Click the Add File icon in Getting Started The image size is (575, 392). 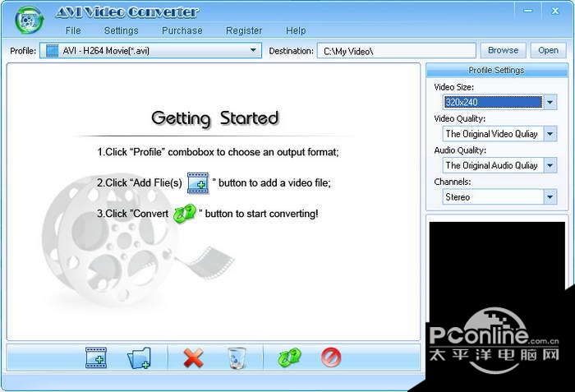198,182
